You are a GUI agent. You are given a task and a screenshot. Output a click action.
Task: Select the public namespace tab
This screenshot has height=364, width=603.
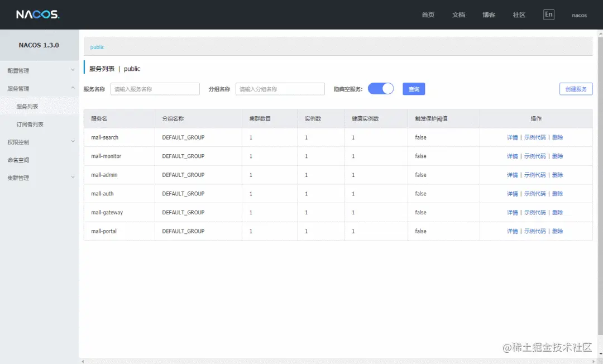click(97, 47)
